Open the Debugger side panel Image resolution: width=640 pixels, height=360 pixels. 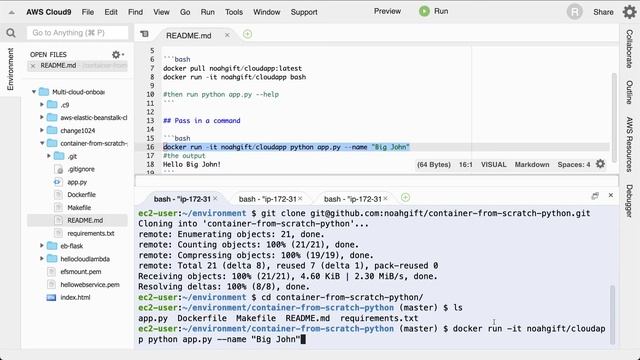tap(629, 201)
